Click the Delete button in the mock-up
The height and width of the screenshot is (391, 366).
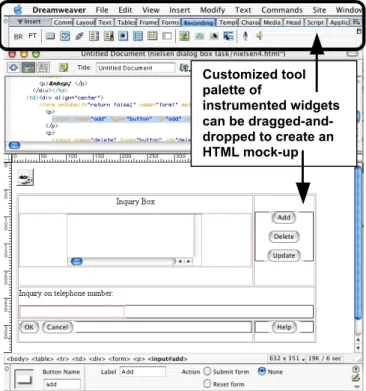coord(284,237)
